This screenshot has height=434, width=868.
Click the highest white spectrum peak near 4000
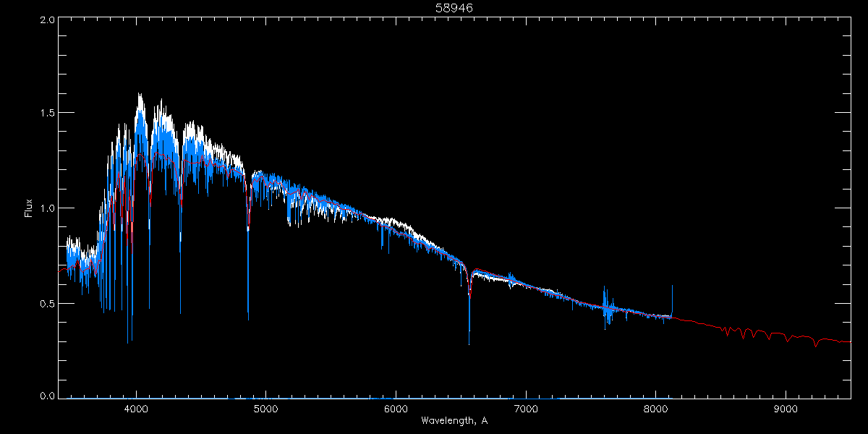tap(138, 94)
